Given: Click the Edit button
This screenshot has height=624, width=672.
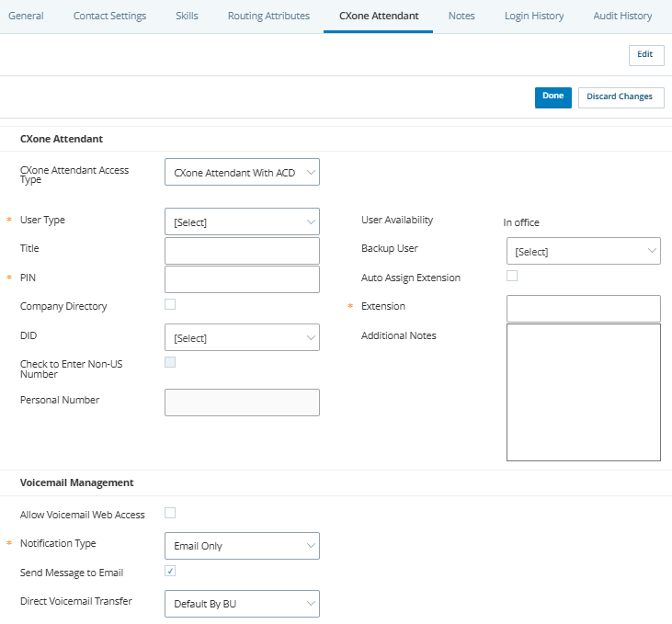Looking at the screenshot, I should (x=645, y=55).
